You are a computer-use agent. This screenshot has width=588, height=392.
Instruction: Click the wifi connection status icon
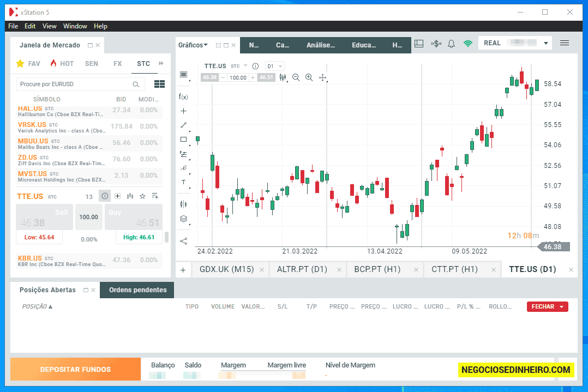point(467,44)
